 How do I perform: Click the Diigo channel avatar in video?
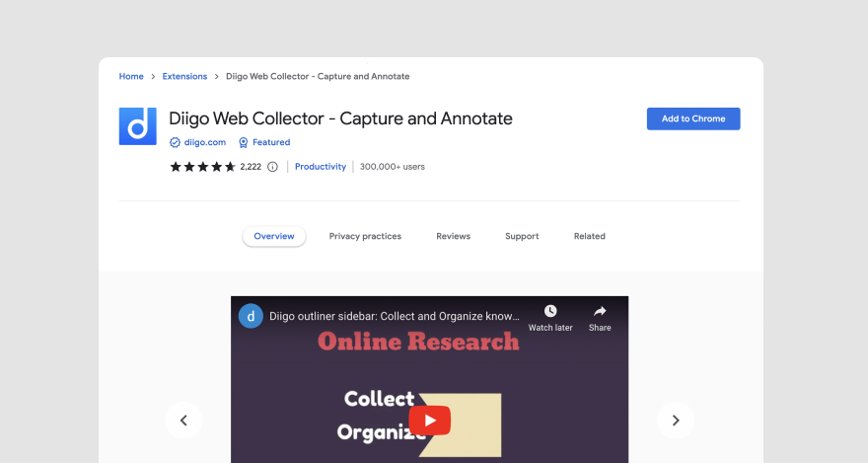point(251,316)
